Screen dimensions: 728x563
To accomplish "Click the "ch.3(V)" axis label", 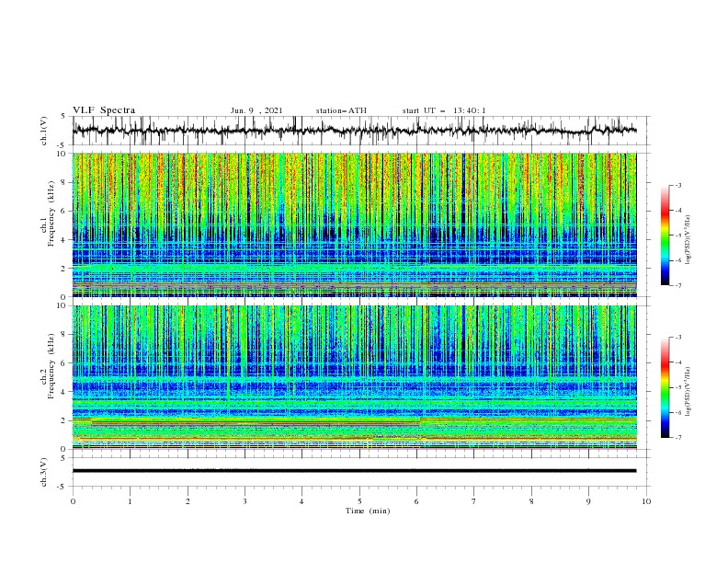I will tap(44, 472).
